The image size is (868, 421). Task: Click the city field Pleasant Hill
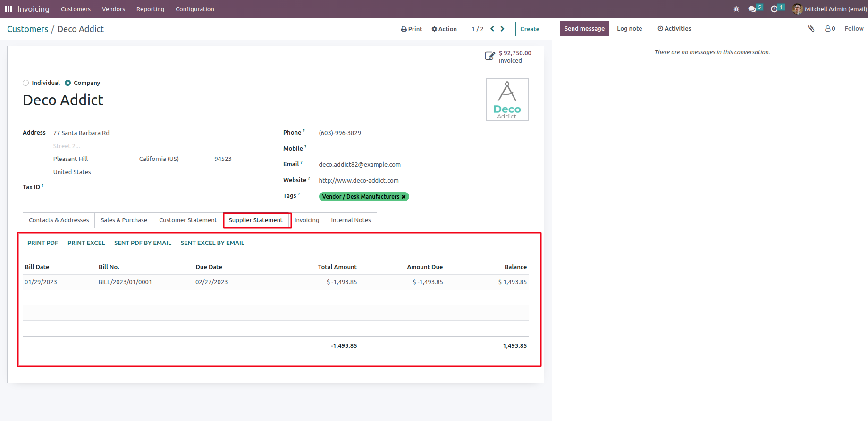point(70,159)
